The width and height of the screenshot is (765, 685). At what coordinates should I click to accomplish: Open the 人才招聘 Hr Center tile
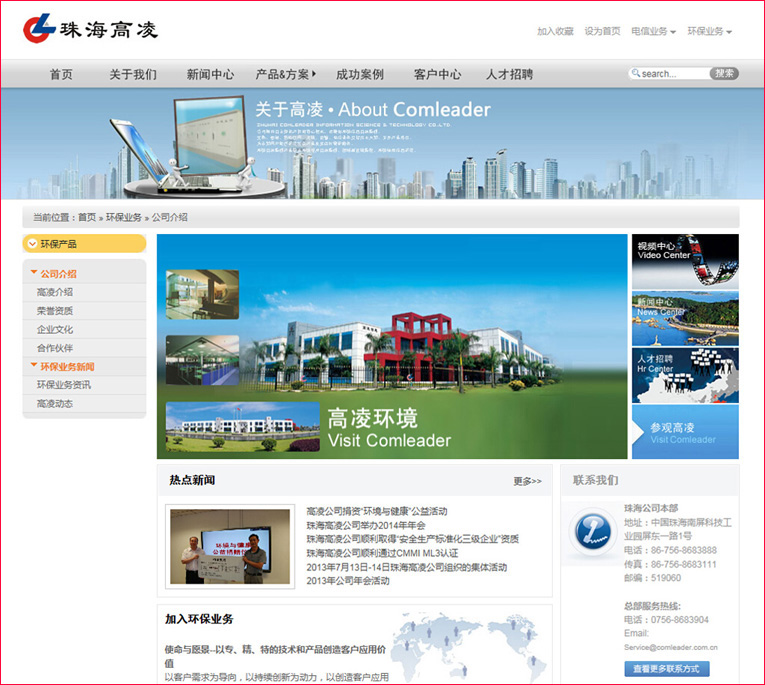pos(685,375)
